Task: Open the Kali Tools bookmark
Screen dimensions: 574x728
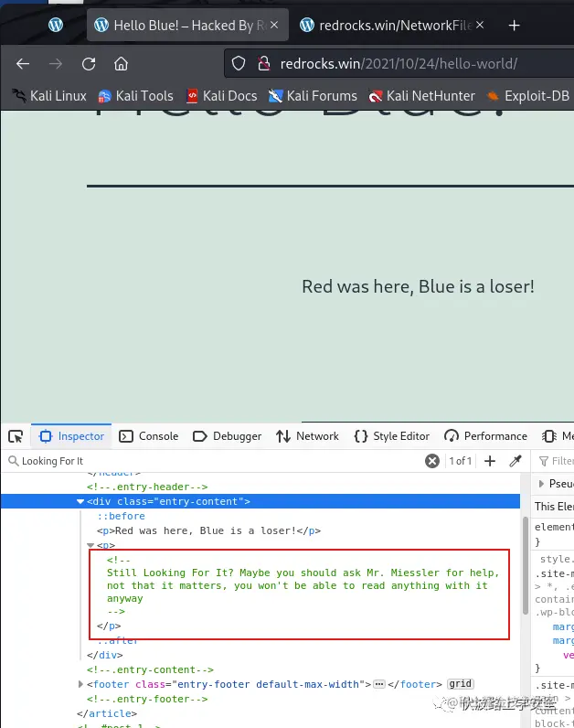Action: coord(135,96)
